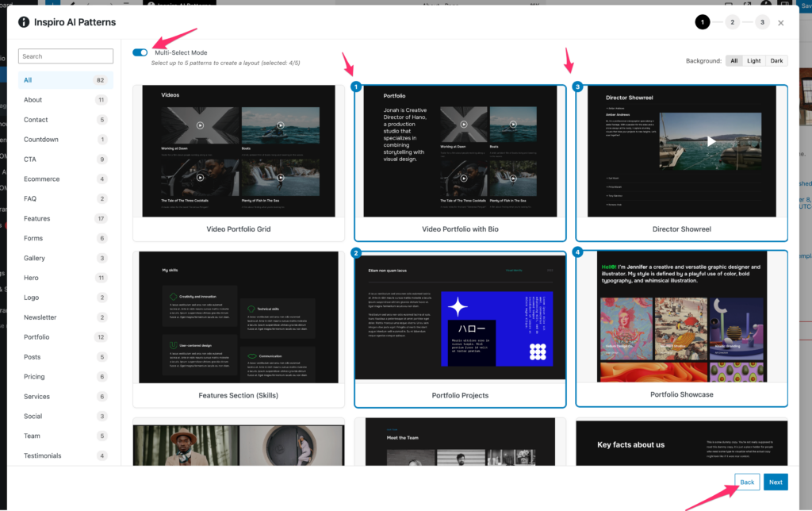Open the Pricing category

point(66,377)
